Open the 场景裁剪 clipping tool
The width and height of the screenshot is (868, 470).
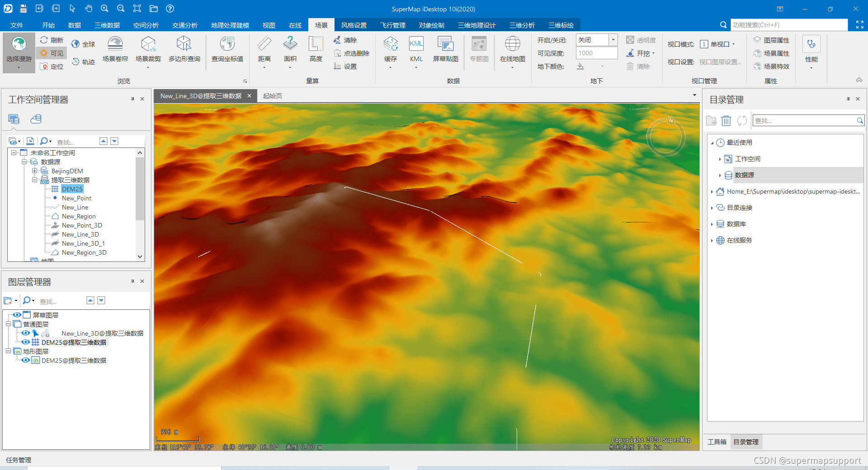(x=148, y=51)
